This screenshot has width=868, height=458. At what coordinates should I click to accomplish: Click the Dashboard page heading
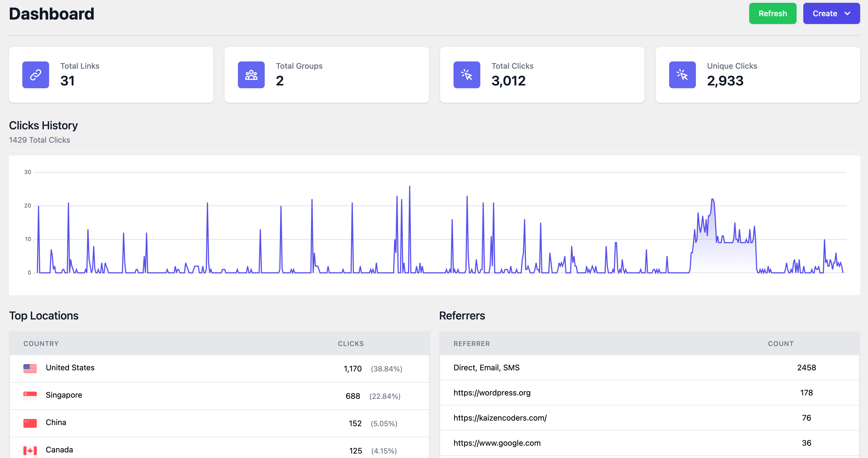(x=51, y=13)
